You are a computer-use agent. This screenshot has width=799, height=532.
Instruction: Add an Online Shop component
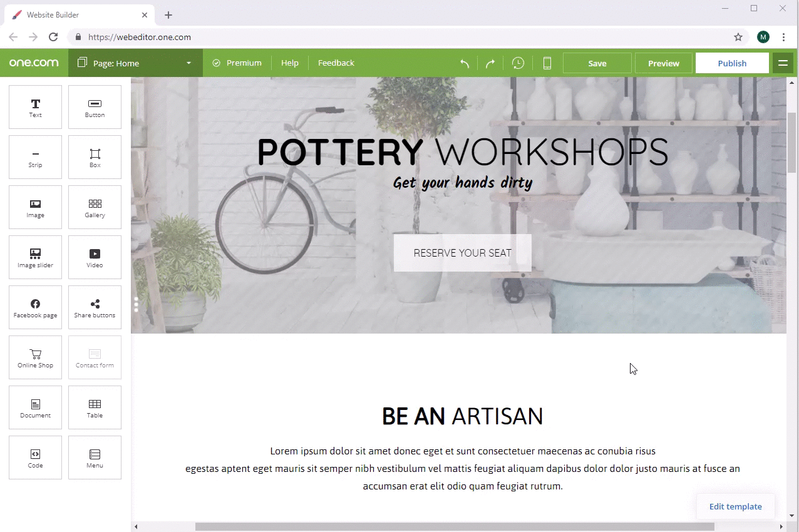[35, 357]
